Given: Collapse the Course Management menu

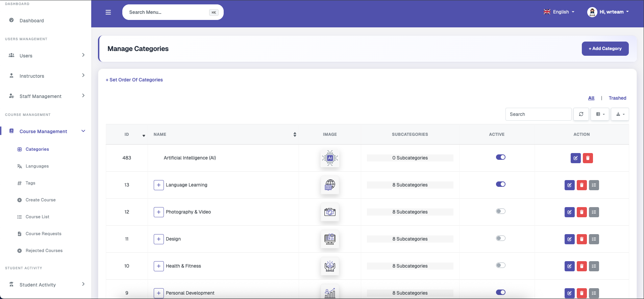Looking at the screenshot, I should point(46,131).
